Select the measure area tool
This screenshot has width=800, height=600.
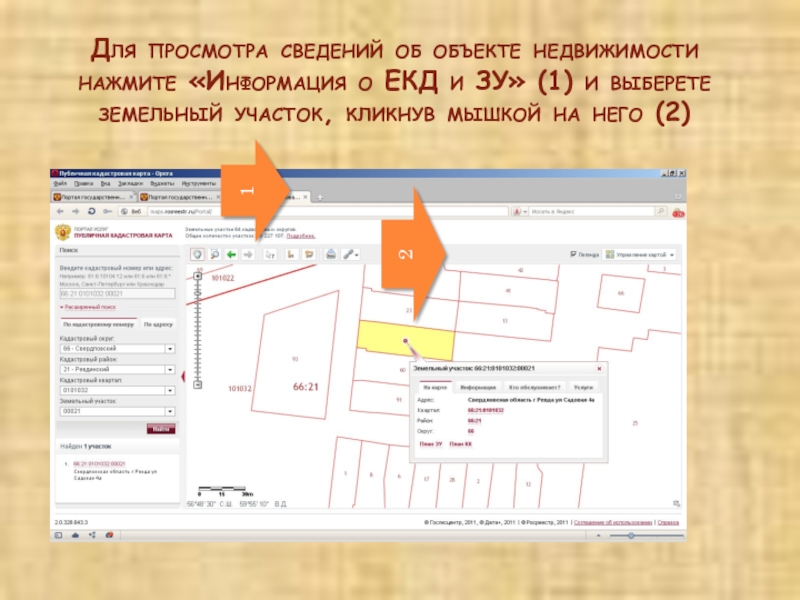tap(309, 254)
